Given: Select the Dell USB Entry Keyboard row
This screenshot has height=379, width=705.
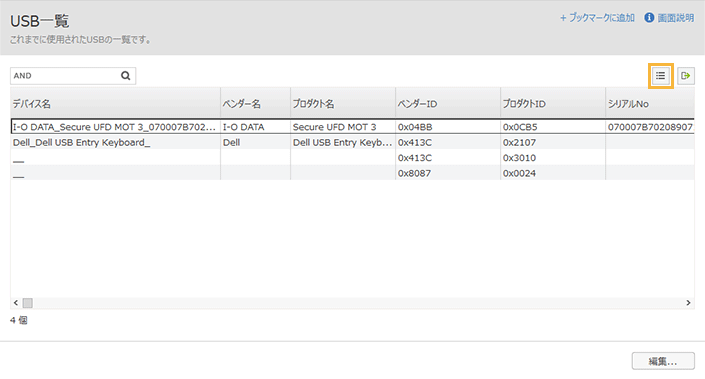Looking at the screenshot, I should 352,142.
